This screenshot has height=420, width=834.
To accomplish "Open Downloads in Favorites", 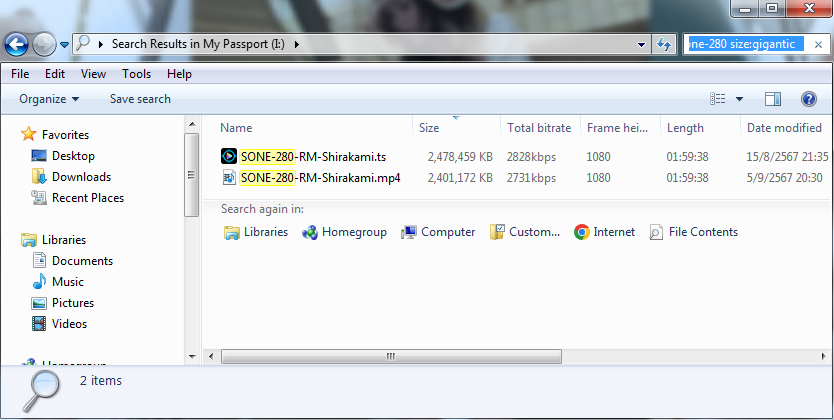I will (81, 177).
